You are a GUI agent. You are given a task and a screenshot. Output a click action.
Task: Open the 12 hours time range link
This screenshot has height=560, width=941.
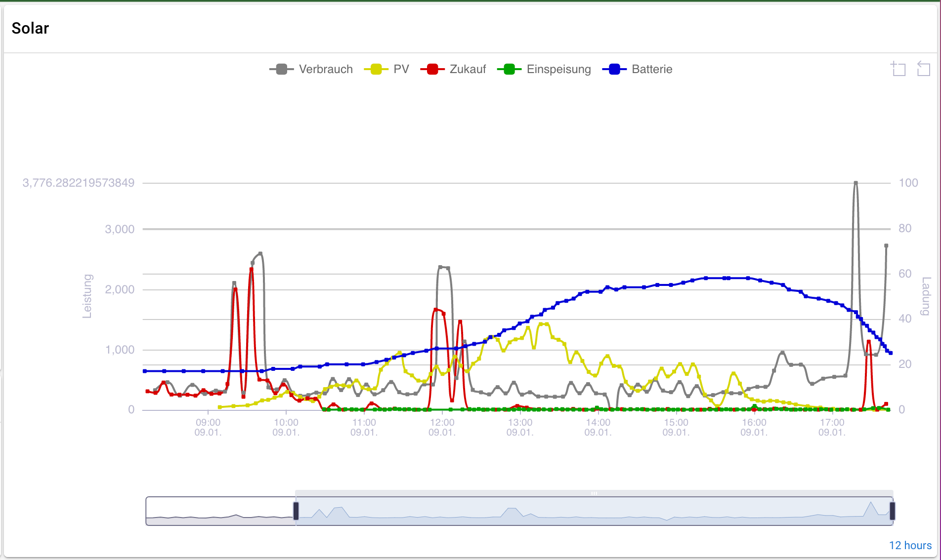pos(910,545)
